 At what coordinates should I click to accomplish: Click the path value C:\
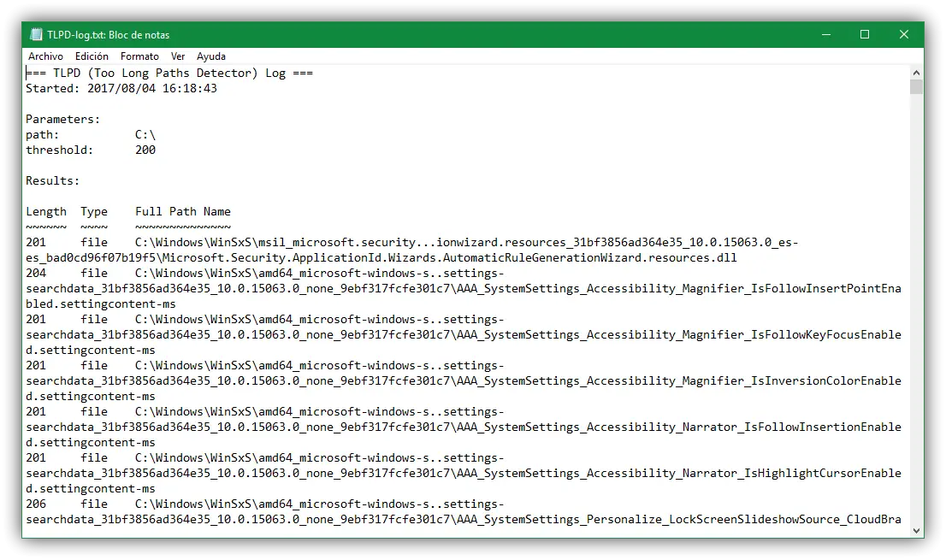coord(145,134)
